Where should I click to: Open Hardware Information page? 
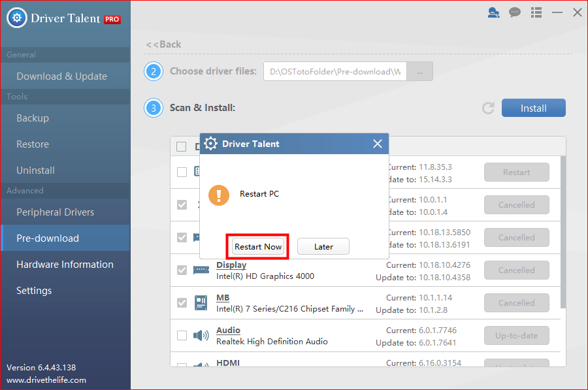(65, 265)
